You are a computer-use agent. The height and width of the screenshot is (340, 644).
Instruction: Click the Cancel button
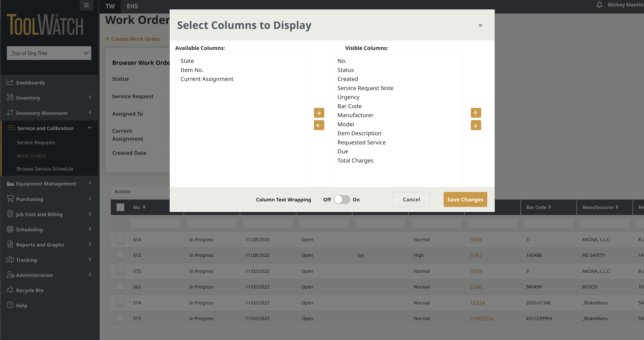tap(411, 199)
